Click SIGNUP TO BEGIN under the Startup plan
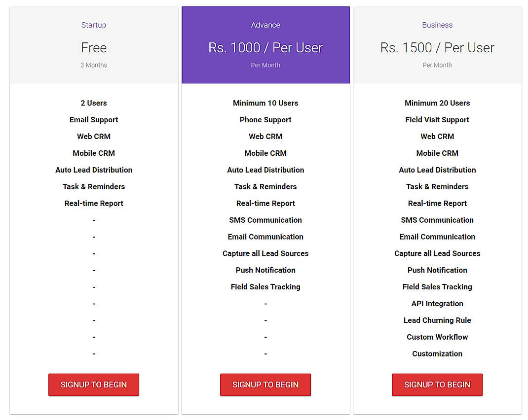This screenshot has height=420, width=528. click(94, 385)
